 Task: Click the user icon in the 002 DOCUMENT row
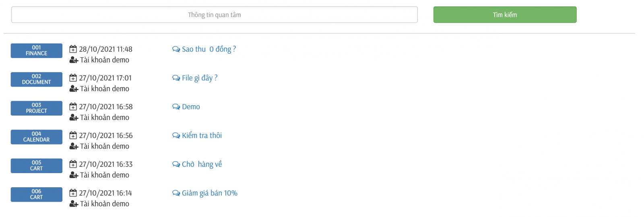pyautogui.click(x=74, y=89)
